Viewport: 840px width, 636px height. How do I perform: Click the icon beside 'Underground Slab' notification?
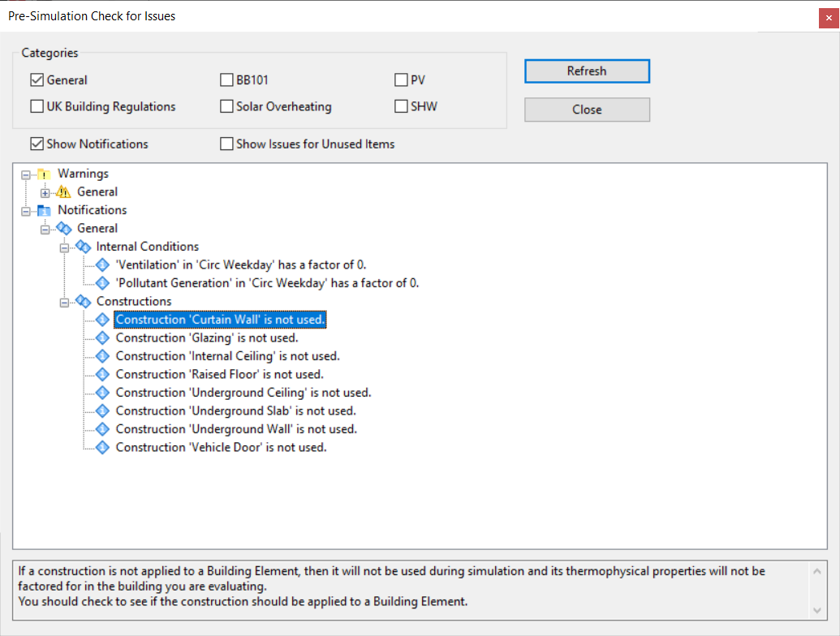102,410
